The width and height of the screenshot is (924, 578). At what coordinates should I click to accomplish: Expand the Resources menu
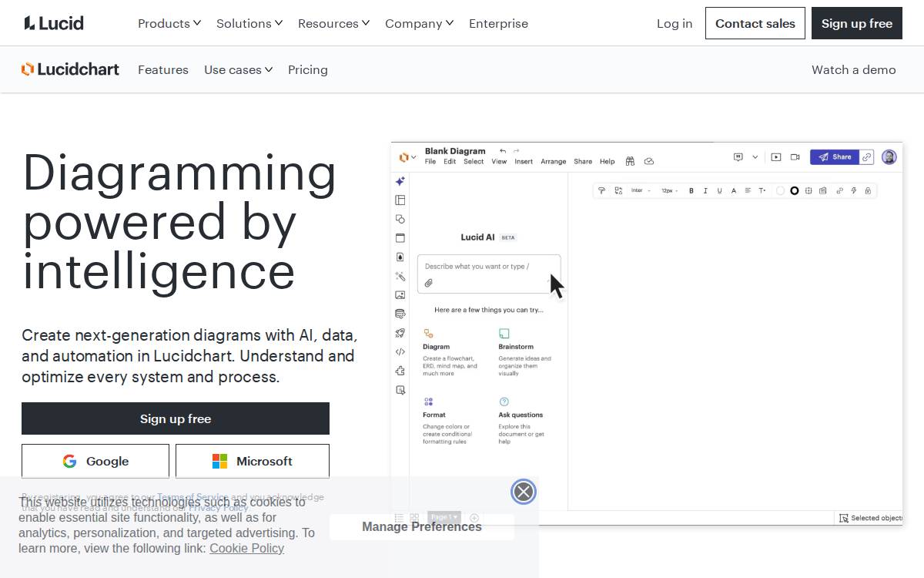[x=334, y=23]
